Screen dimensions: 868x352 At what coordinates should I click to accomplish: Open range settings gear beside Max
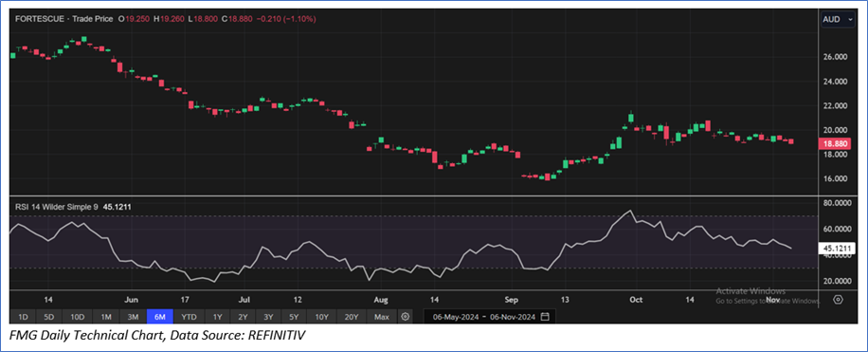[x=406, y=317]
